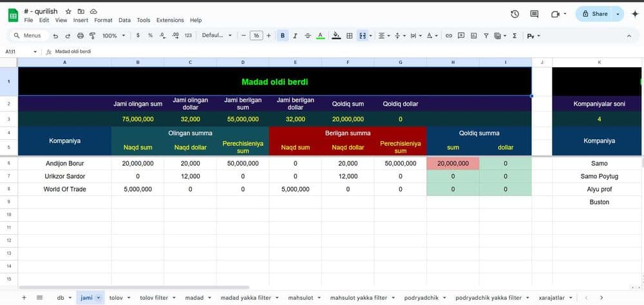Open more number formats (123)

(188, 35)
